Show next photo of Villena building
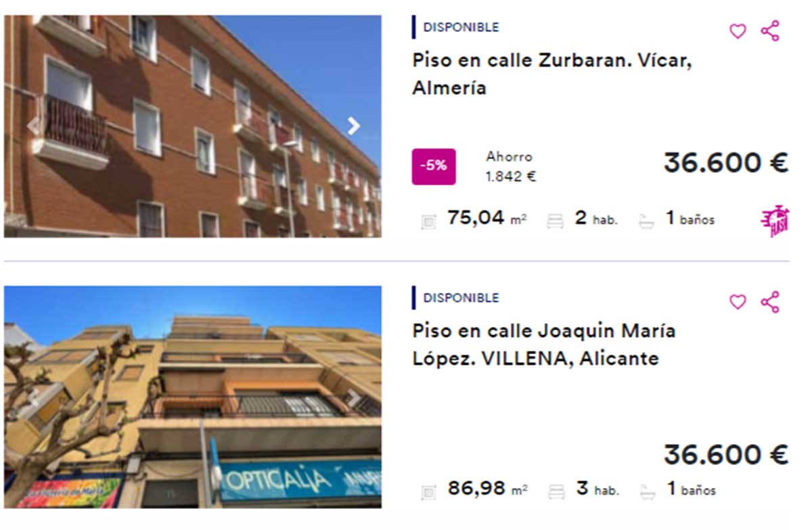 pyautogui.click(x=353, y=398)
